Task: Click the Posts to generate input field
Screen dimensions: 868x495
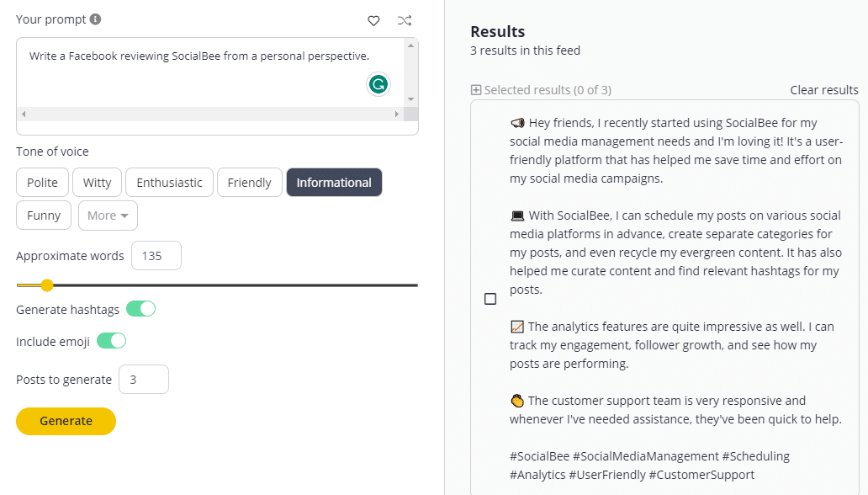Action: pos(144,379)
